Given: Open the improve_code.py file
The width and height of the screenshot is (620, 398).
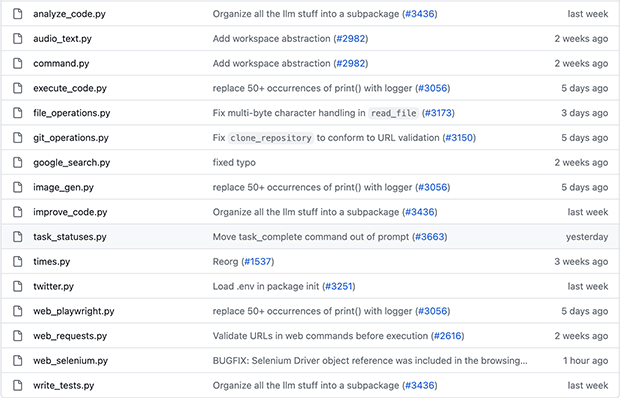Looking at the screenshot, I should click(70, 212).
